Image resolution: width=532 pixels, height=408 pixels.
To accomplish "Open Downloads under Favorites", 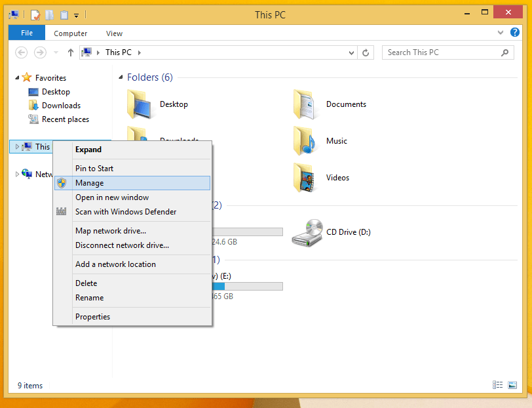I will (61, 106).
